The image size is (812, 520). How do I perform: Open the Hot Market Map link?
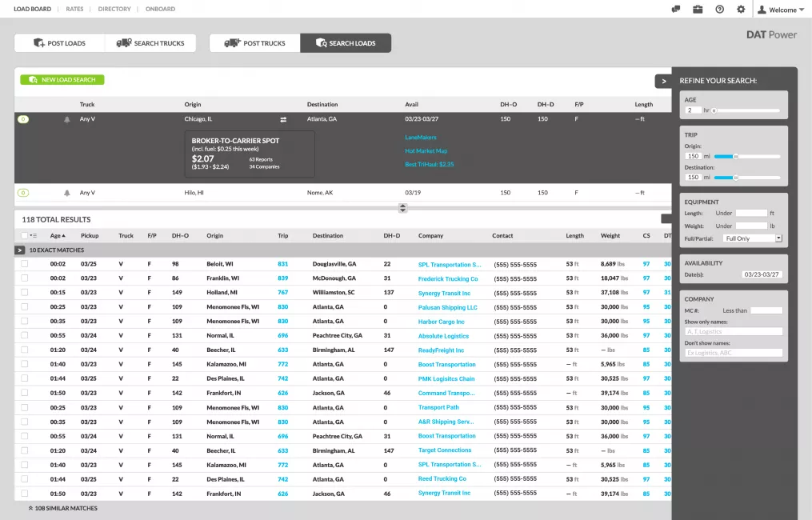click(426, 150)
